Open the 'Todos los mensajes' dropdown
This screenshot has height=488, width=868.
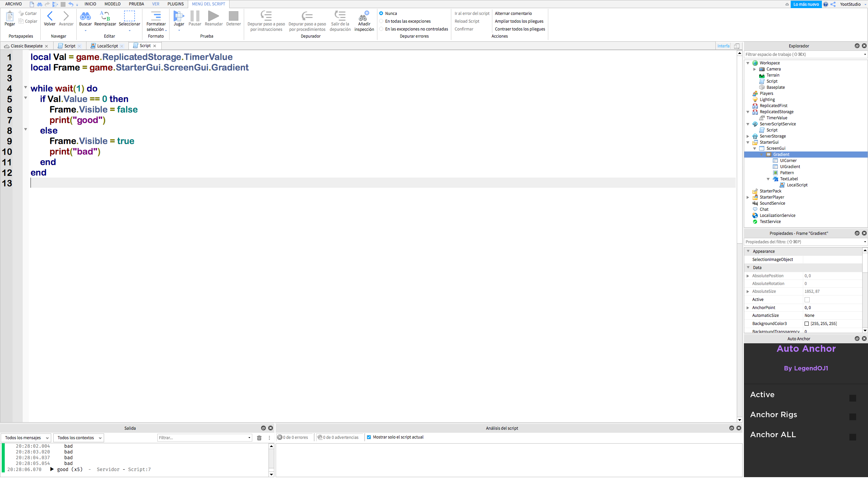[26, 438]
